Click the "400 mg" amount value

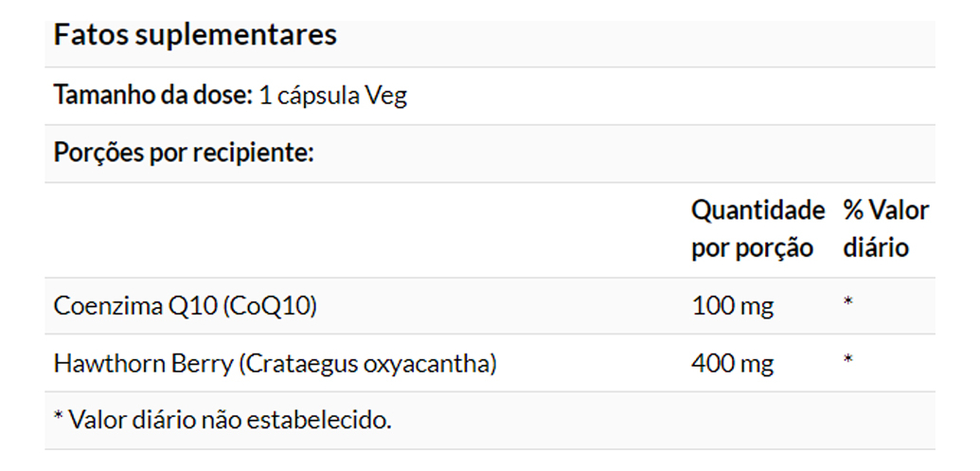pos(732,363)
